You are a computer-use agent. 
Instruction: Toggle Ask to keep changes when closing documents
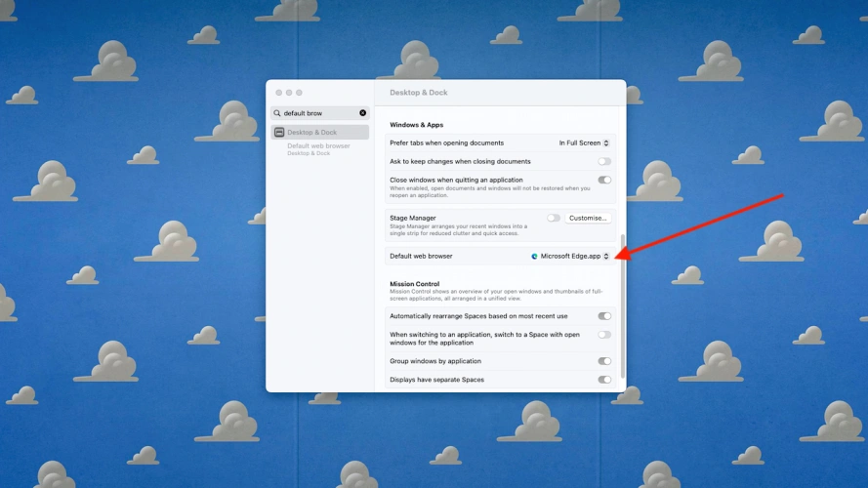tap(604, 161)
